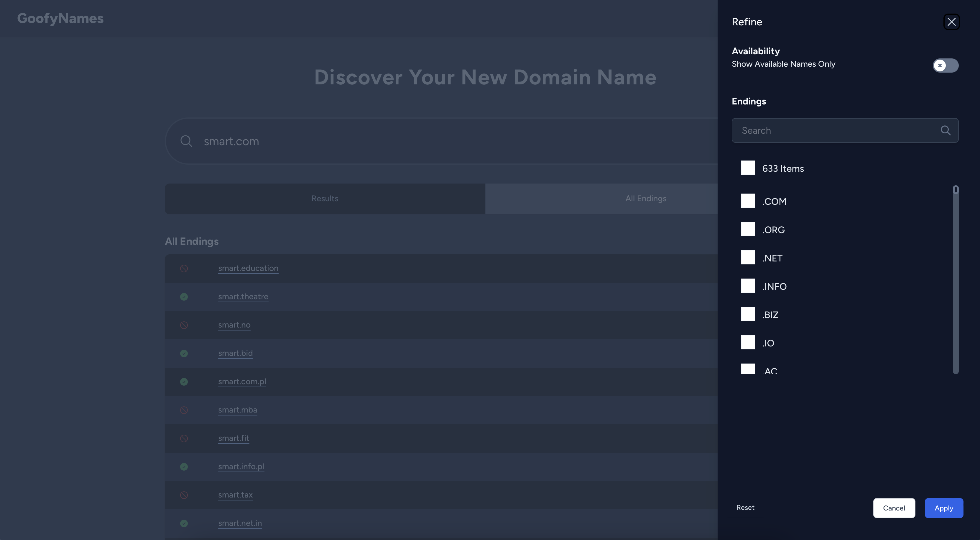The height and width of the screenshot is (540, 980).
Task: Open the smart.info.pl link
Action: (x=241, y=467)
